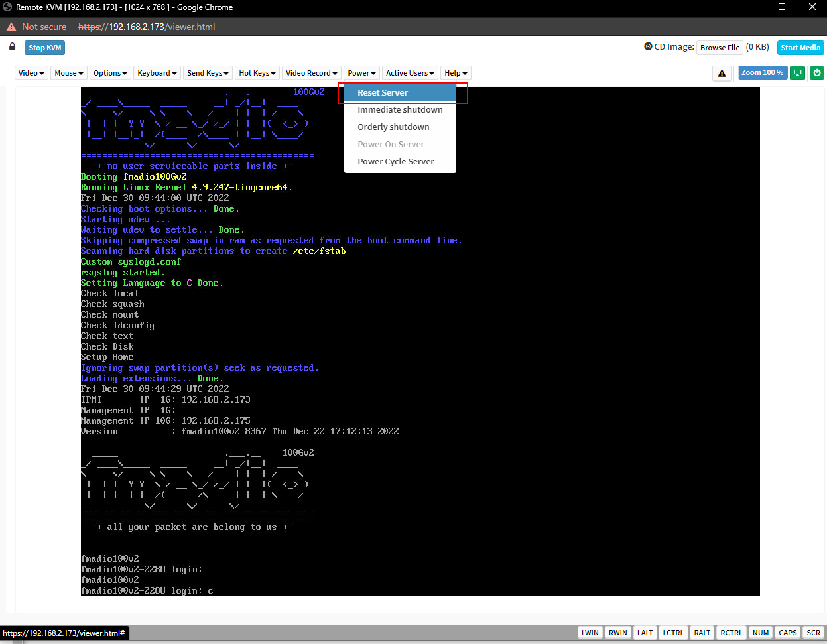Click the Start Media button
This screenshot has height=644, width=827.
[x=800, y=48]
